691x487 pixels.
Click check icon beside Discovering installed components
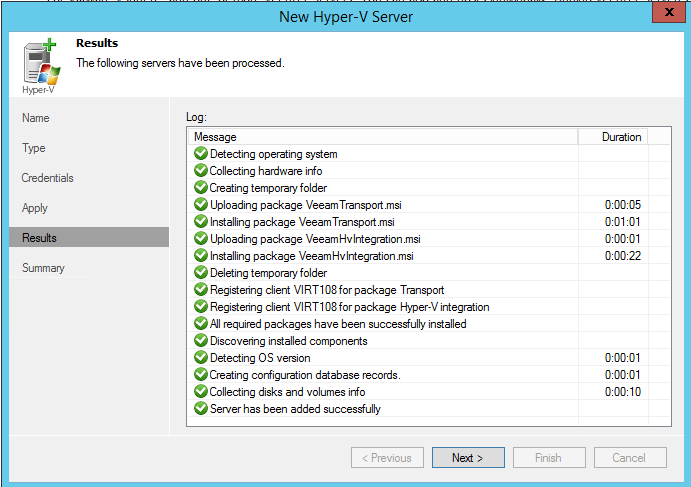point(201,340)
